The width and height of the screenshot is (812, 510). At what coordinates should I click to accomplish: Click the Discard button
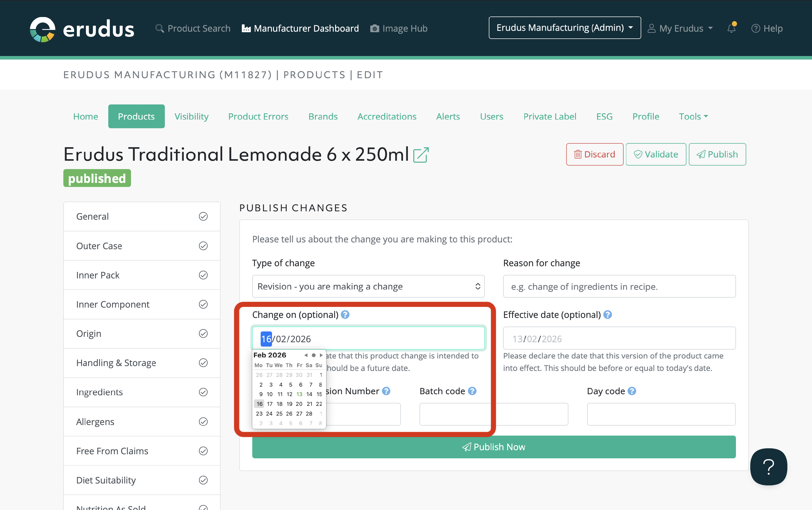[x=594, y=154]
